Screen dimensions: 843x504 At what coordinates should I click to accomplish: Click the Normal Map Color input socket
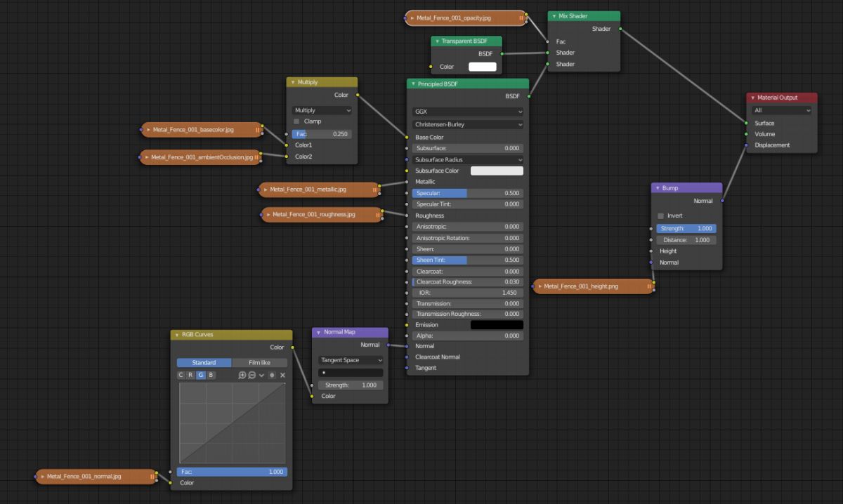pyautogui.click(x=312, y=396)
